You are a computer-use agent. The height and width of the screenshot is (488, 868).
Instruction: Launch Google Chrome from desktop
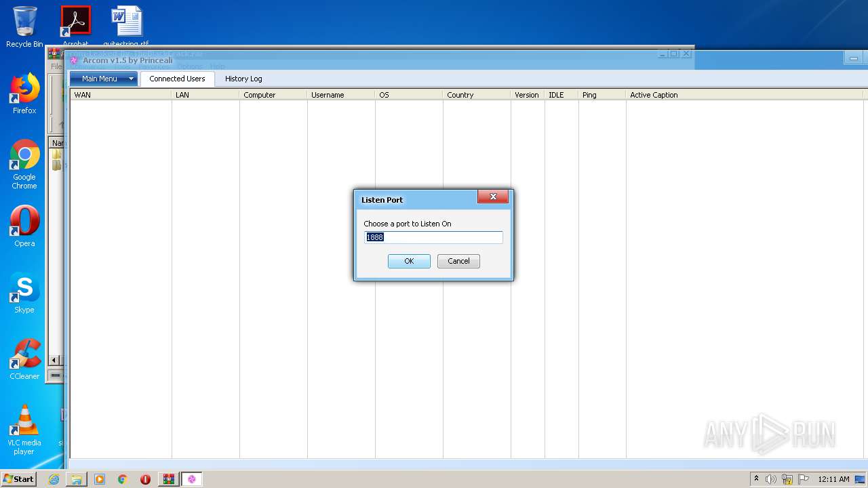[x=24, y=164]
